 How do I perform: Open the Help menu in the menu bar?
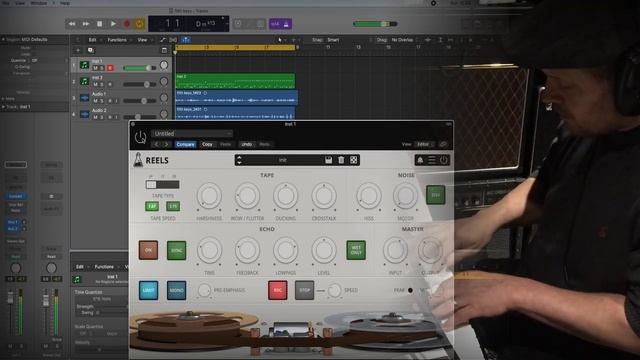(65, 3)
